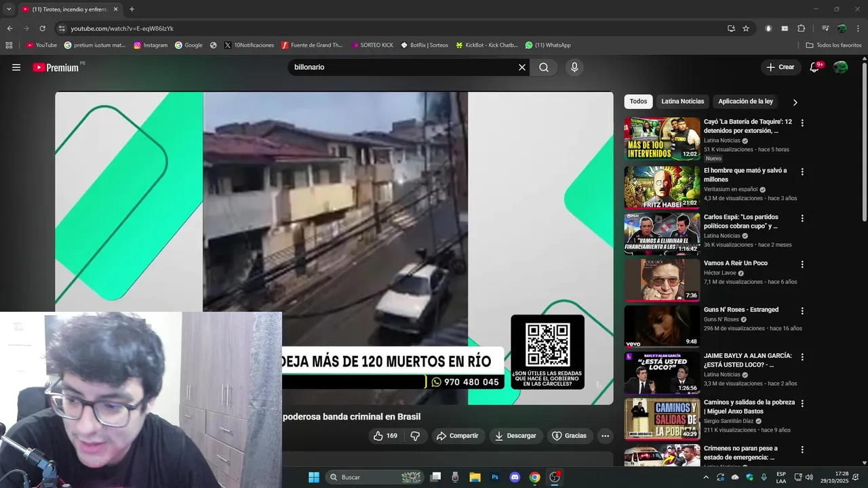Open BotRix Sorteos bookmark
Image resolution: width=868 pixels, height=488 pixels.
click(425, 45)
